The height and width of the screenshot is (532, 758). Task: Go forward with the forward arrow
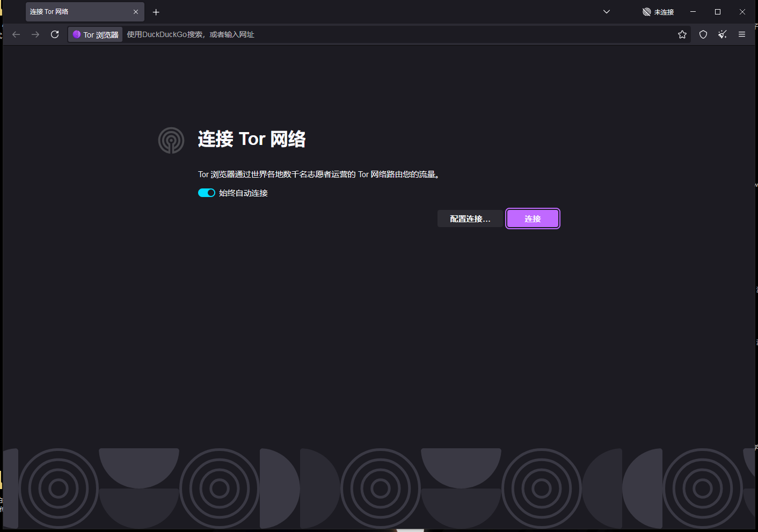click(x=35, y=34)
